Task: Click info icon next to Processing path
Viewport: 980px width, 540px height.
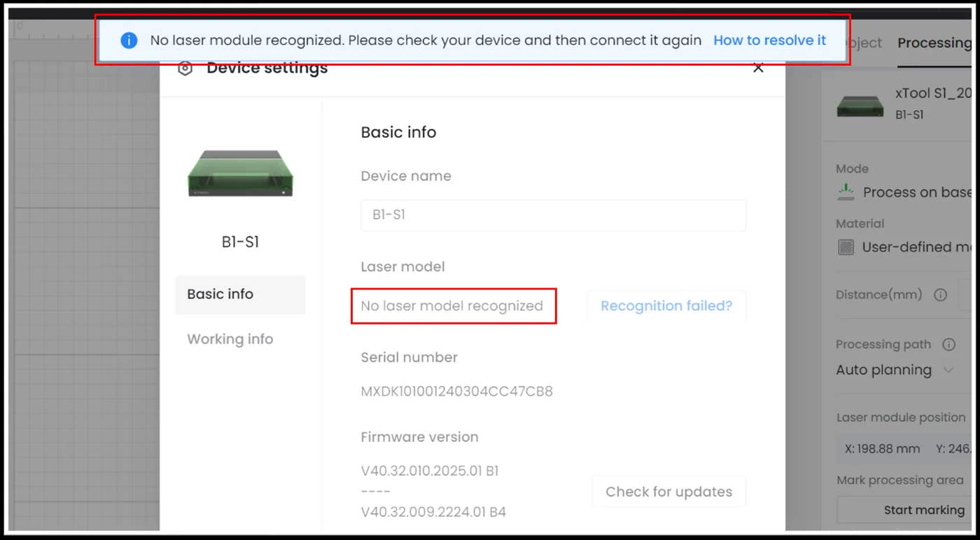Action: click(948, 344)
